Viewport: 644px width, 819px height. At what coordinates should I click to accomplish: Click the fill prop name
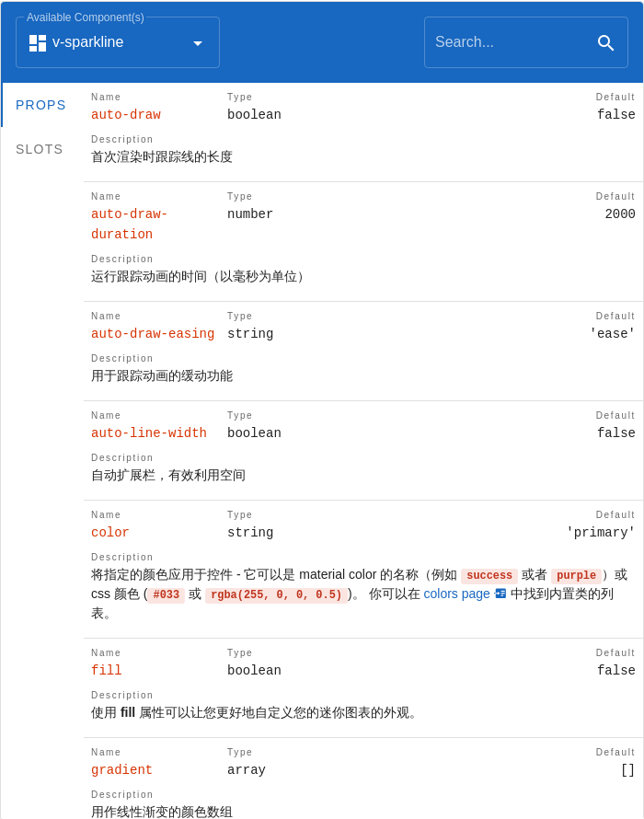pos(106,670)
